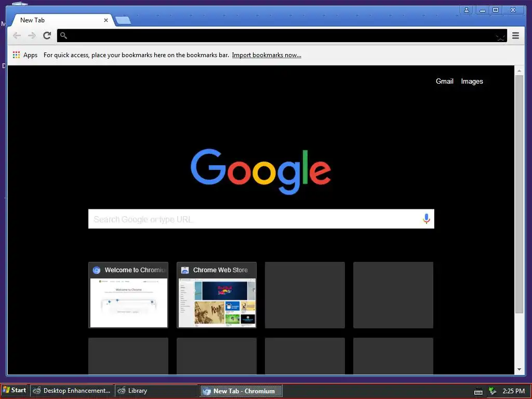Maximize the Chromium window
The image size is (532, 399).
[x=496, y=10]
